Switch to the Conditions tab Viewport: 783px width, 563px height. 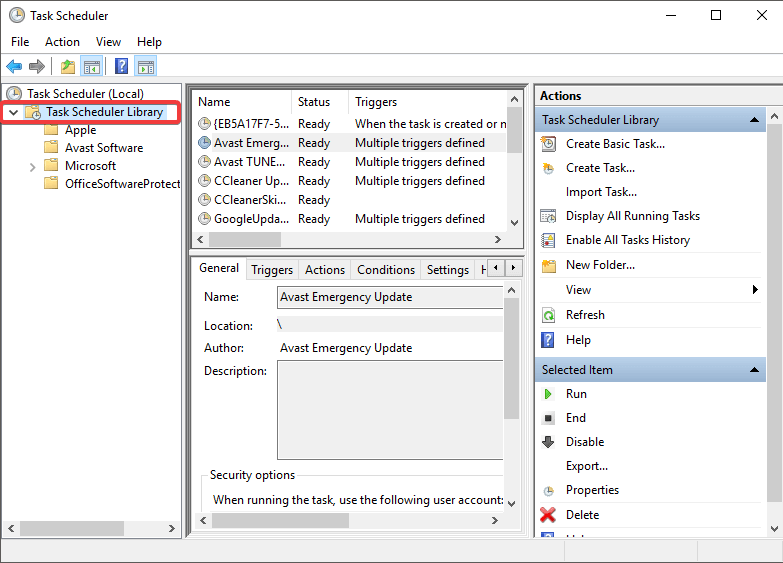click(x=386, y=270)
